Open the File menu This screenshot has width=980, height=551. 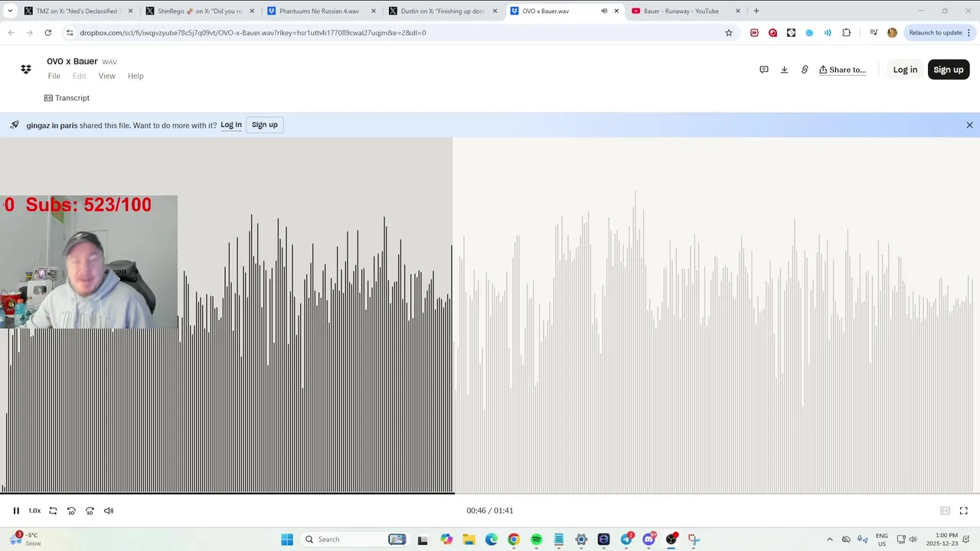pos(54,76)
